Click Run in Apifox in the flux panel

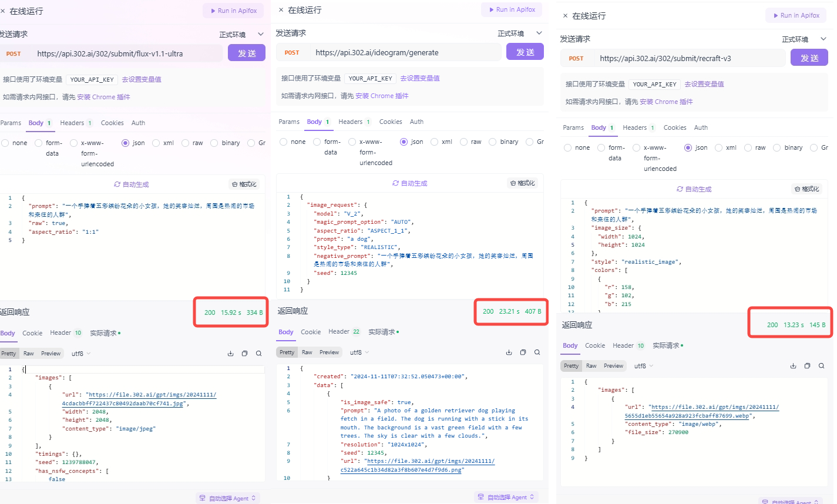tap(234, 11)
